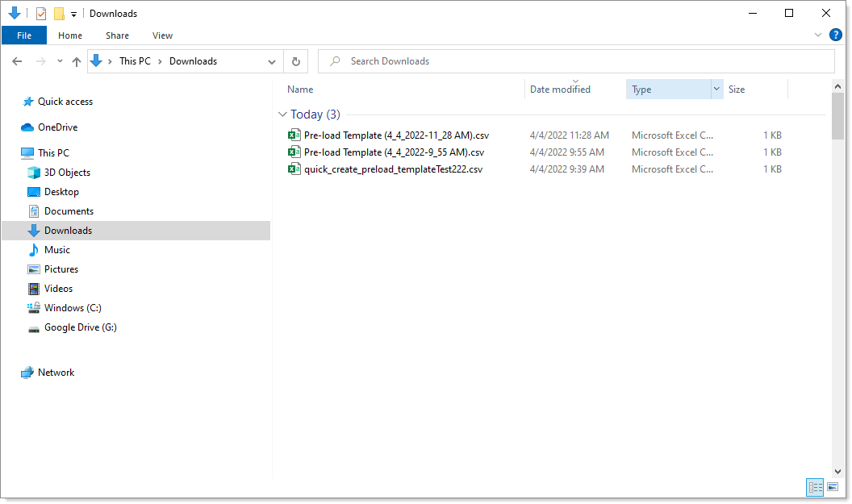Switch to the View ribbon tab
The width and height of the screenshot is (852, 504).
[x=162, y=35]
